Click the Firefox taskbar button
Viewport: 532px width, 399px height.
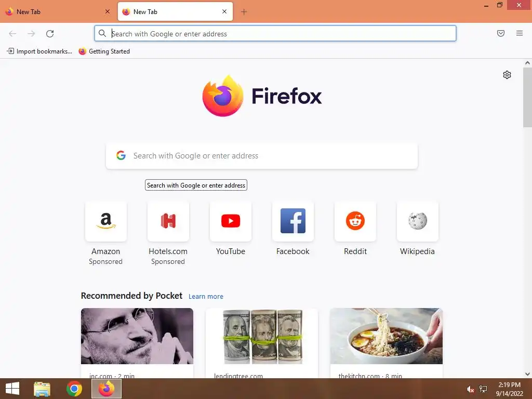pos(107,389)
